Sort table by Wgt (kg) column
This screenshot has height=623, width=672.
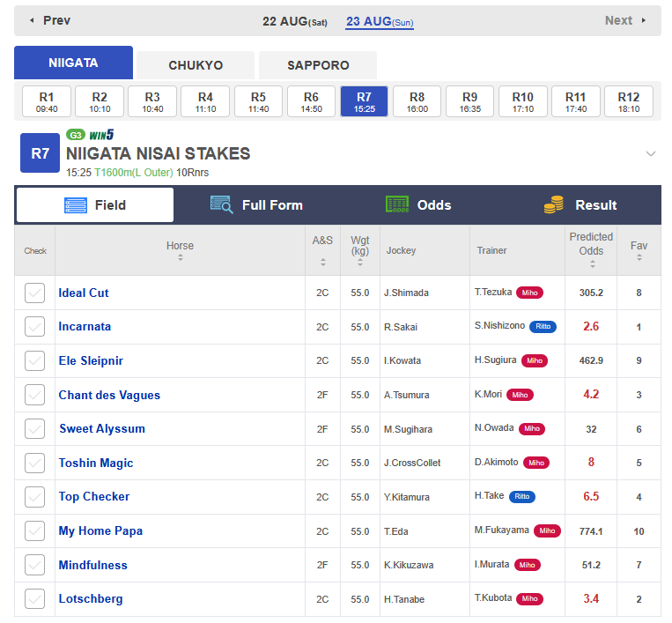pos(360,262)
